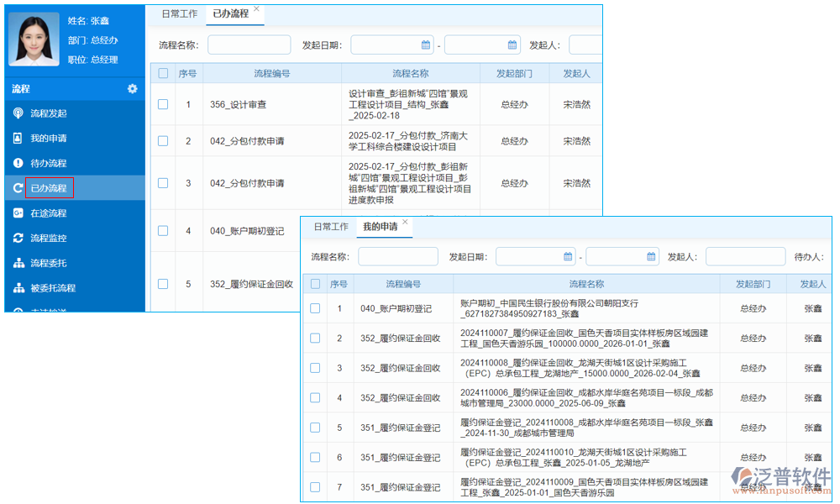Open 被委托流程 via its tree icon
This screenshot has height=504, width=840.
pyautogui.click(x=19, y=287)
